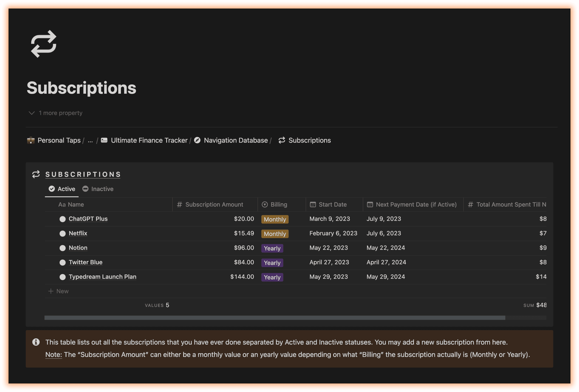This screenshot has height=392, width=579.
Task: Click the + New button to add subscription
Action: [x=59, y=290]
